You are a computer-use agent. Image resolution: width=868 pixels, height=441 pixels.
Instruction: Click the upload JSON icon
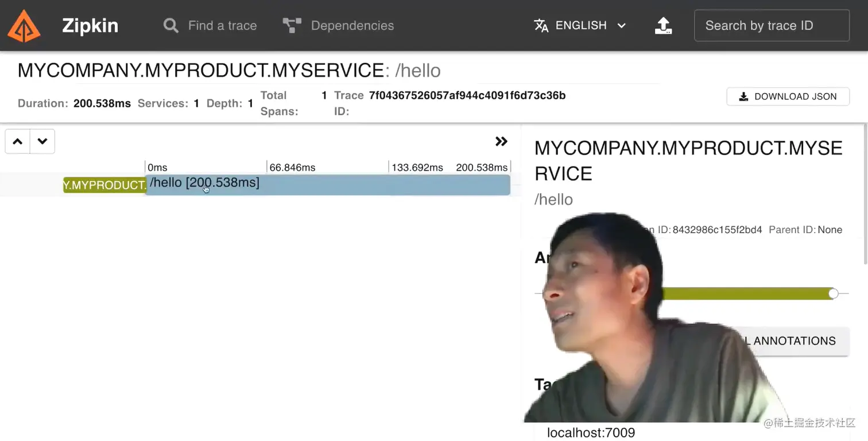coord(664,26)
